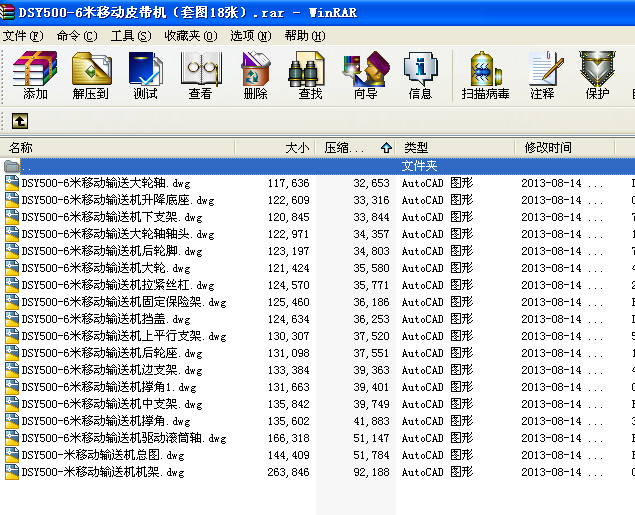Image resolution: width=635 pixels, height=515 pixels.
Task: Click icon of 下支架.dwg file
Action: tap(12, 217)
